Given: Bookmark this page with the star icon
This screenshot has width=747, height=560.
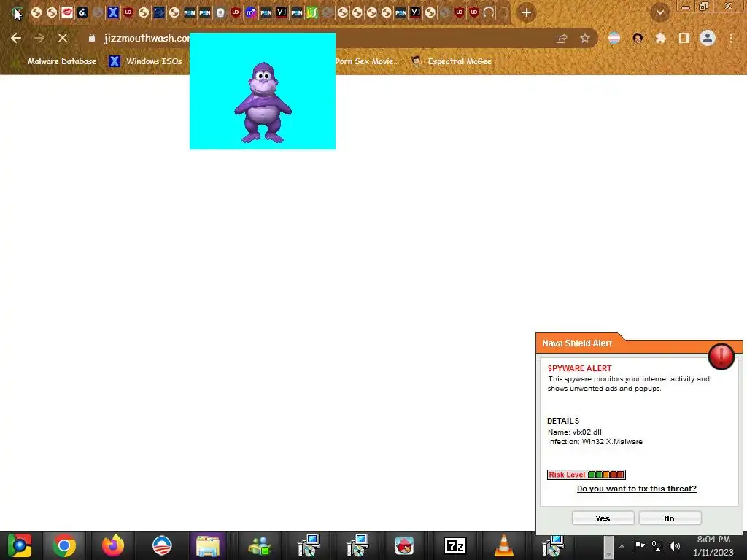Looking at the screenshot, I should [x=585, y=38].
